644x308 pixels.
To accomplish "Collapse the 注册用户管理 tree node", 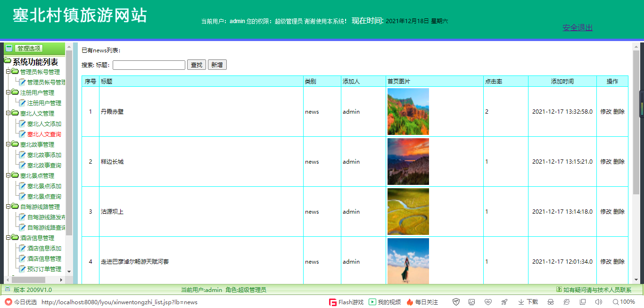I will 8,92.
